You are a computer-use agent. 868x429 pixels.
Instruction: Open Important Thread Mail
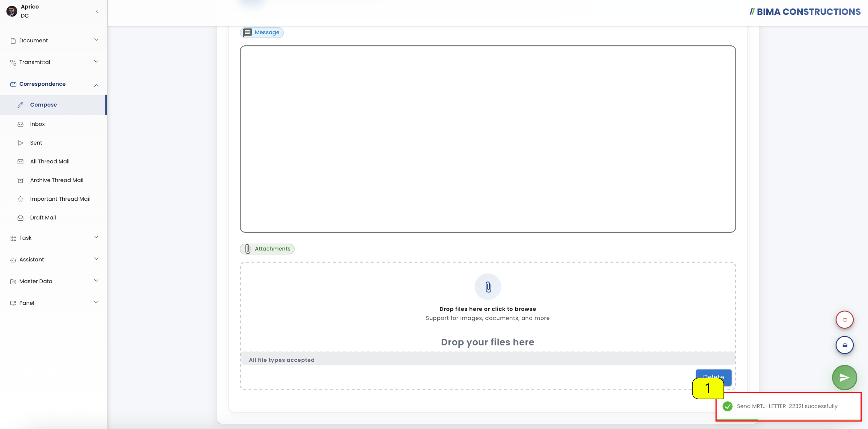pyautogui.click(x=54, y=199)
